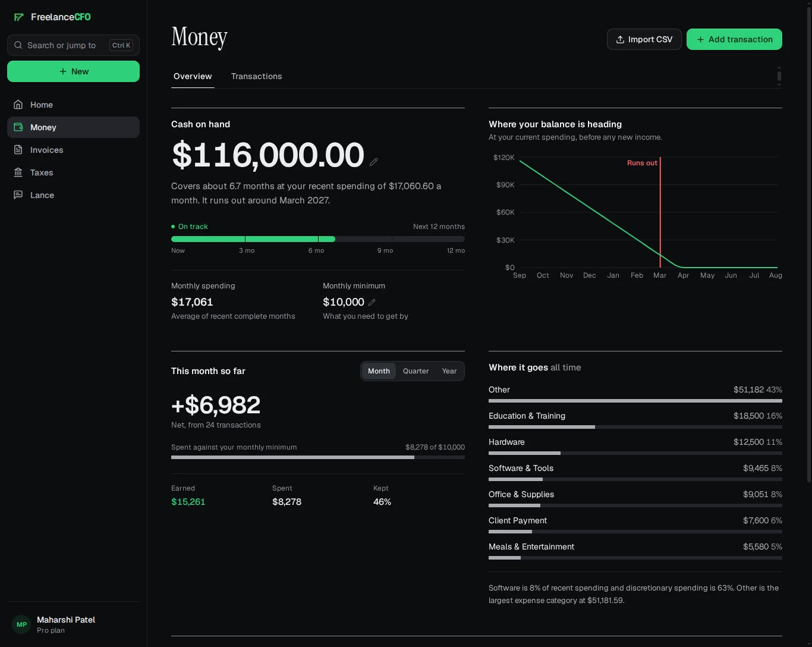The width and height of the screenshot is (812, 647).
Task: Go to Invoices in sidebar
Action: 73,150
